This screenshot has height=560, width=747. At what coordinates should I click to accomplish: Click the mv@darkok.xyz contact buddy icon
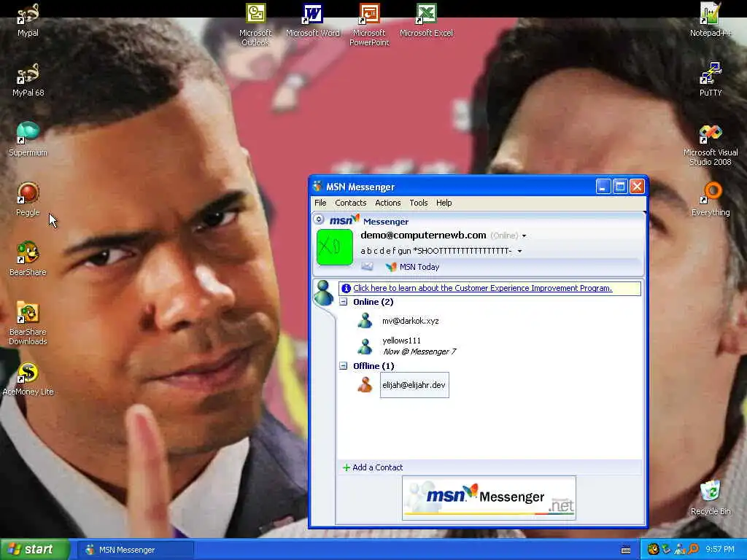click(365, 321)
